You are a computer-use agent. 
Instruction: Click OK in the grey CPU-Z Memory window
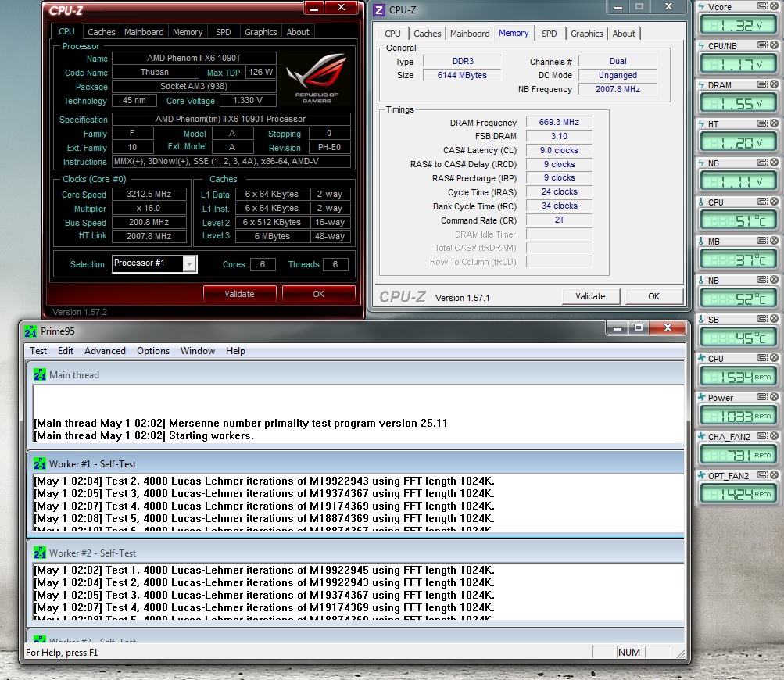click(x=654, y=296)
